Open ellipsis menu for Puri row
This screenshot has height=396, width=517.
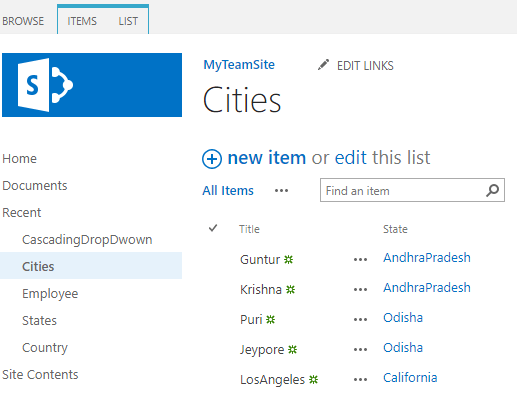tap(360, 319)
